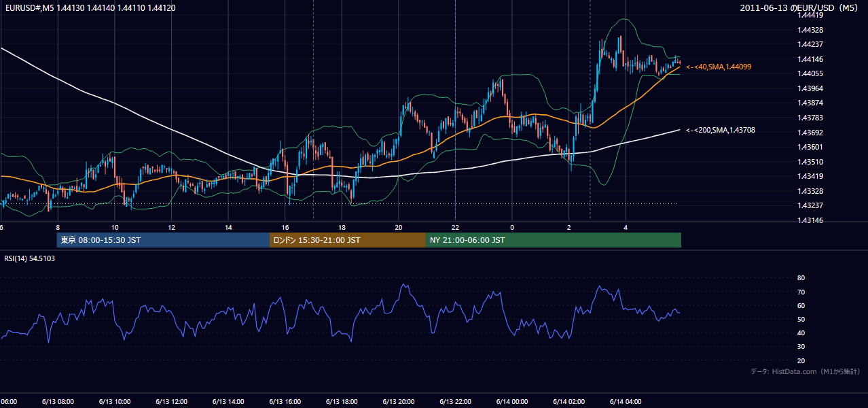Click RSI scale value 30
This screenshot has height=408, width=868.
pyautogui.click(x=801, y=347)
